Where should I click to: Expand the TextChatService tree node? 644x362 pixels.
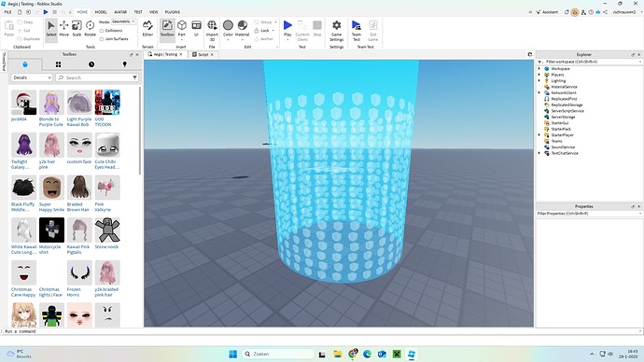(x=539, y=153)
